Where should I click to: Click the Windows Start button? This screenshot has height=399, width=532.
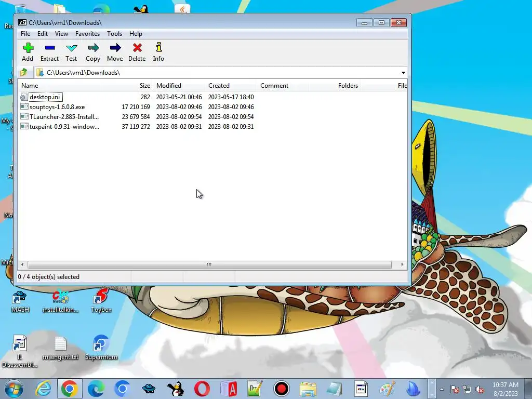[14, 389]
